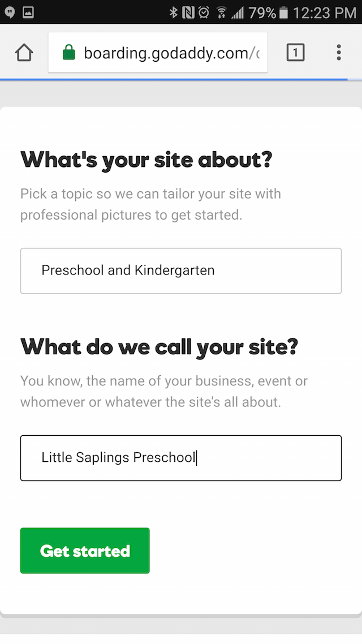362x644 pixels.
Task: Click the green padlock security icon
Action: coord(68,53)
